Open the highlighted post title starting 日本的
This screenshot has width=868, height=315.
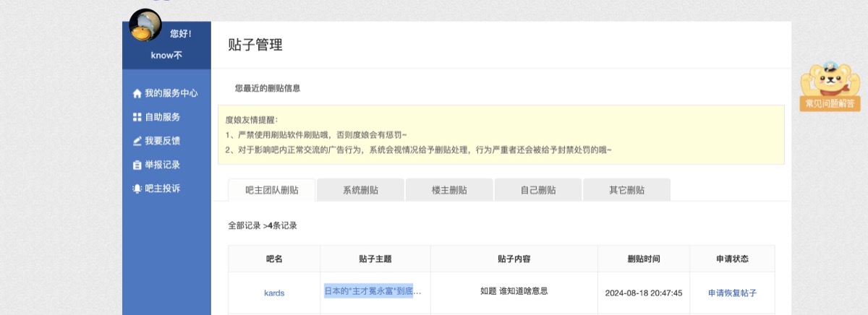point(372,291)
